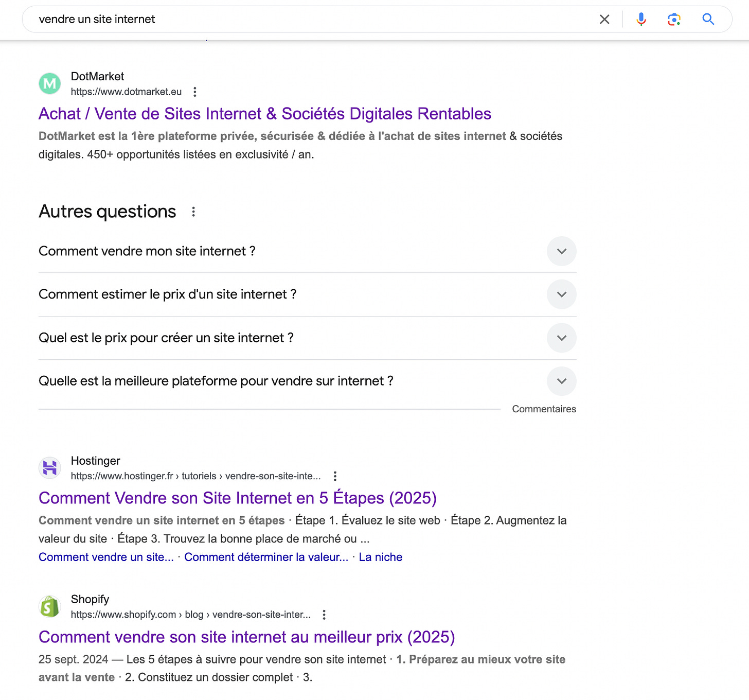
Task: Open Google Lens image search icon
Action: pos(674,20)
